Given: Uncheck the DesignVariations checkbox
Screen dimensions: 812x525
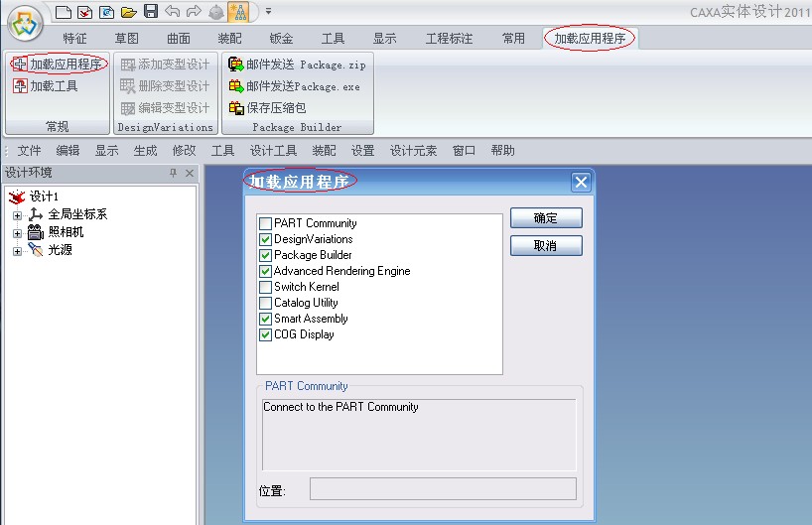Looking at the screenshot, I should pos(265,240).
